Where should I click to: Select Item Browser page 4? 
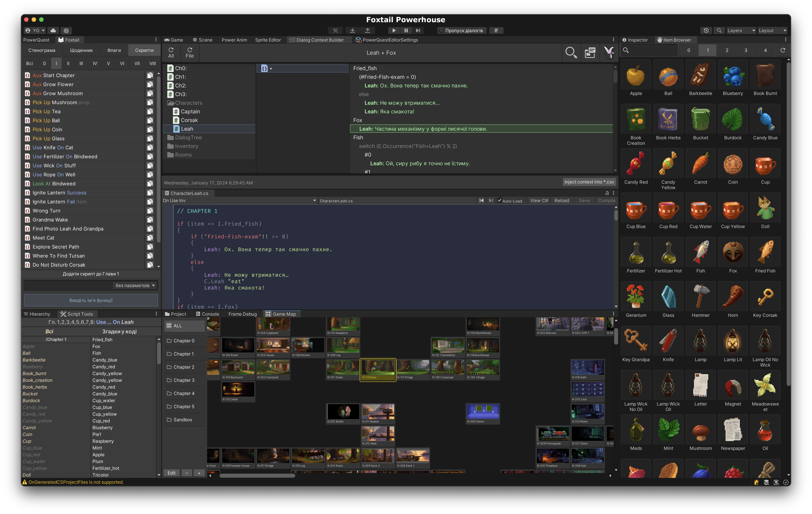(765, 50)
